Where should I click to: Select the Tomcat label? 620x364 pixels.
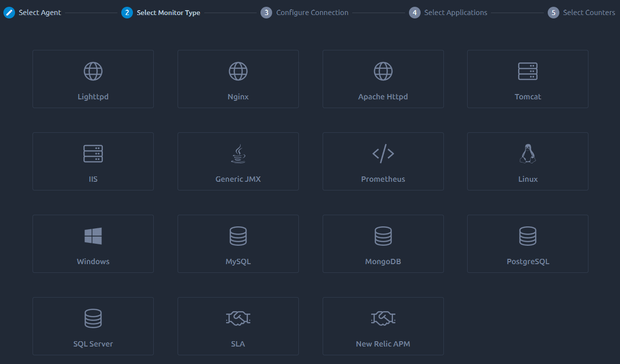(528, 96)
